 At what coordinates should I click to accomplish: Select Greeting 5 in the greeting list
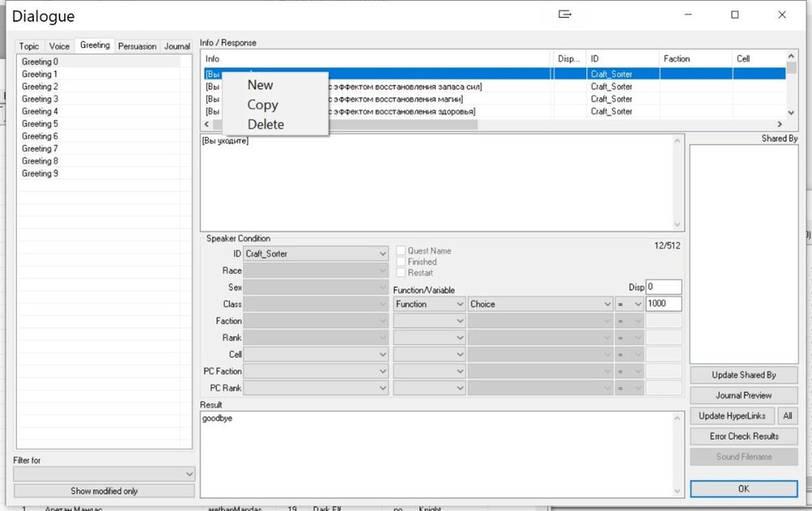click(40, 123)
